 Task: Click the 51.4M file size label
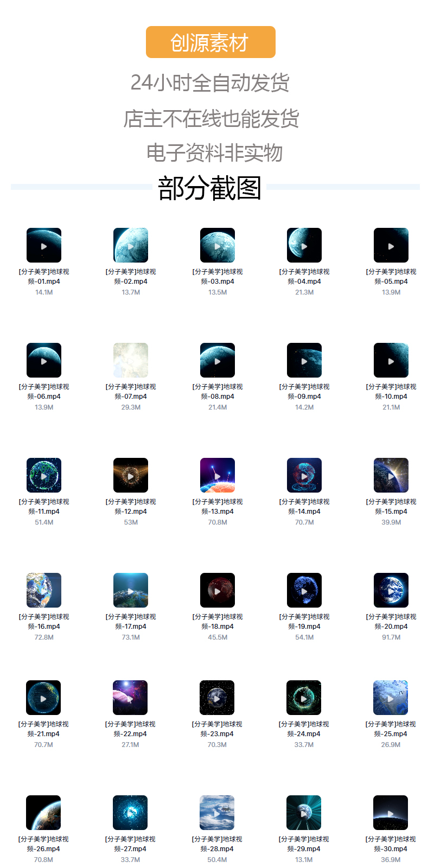coord(44,522)
